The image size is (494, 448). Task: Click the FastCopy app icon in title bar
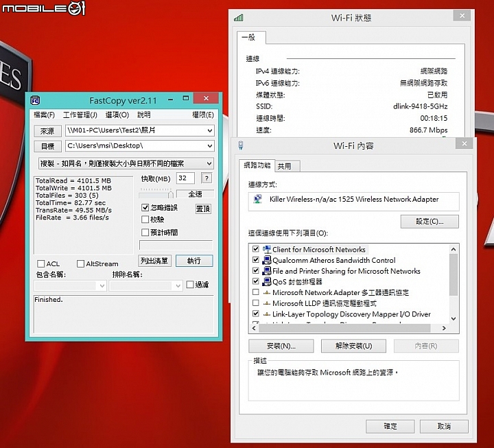[35, 100]
